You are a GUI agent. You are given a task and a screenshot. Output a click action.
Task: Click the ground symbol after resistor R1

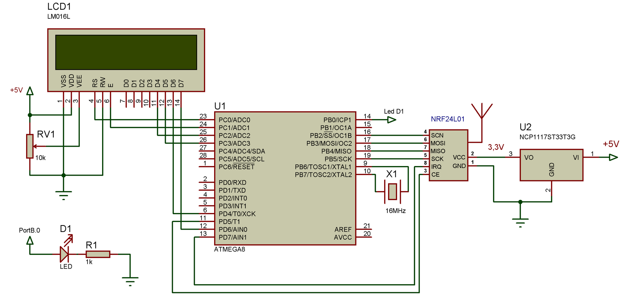[130, 282]
